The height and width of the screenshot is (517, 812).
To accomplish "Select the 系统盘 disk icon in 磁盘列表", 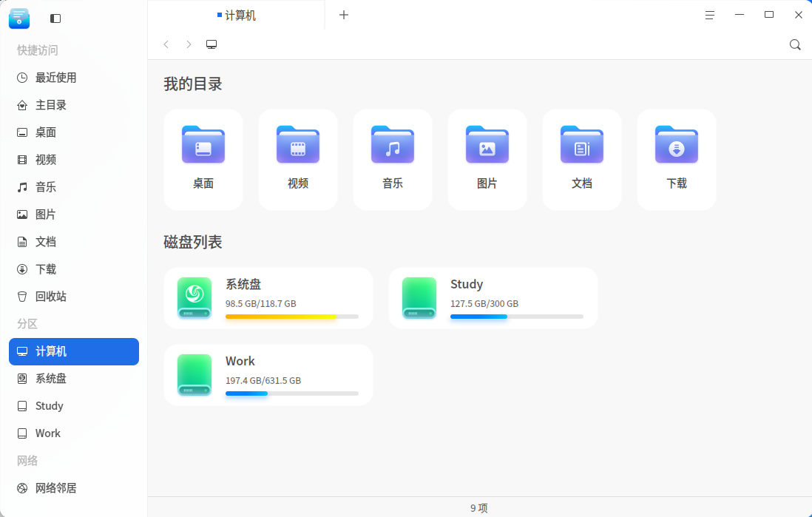I will click(x=194, y=298).
